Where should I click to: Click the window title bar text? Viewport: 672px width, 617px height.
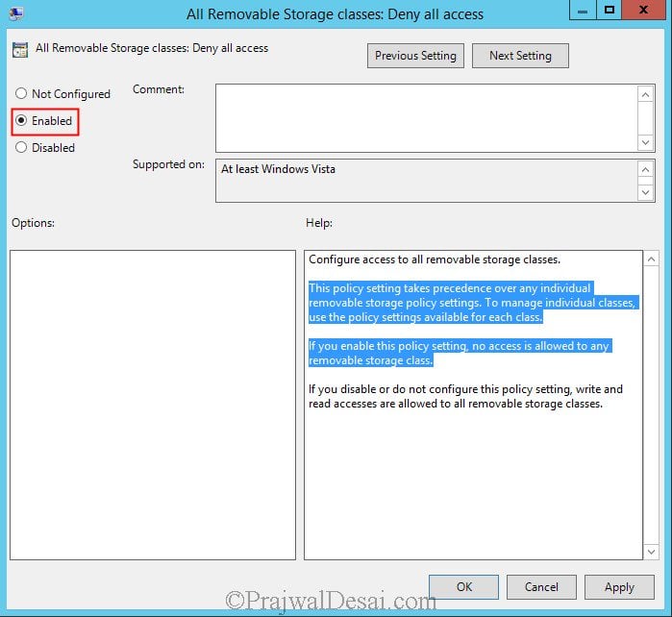point(335,14)
